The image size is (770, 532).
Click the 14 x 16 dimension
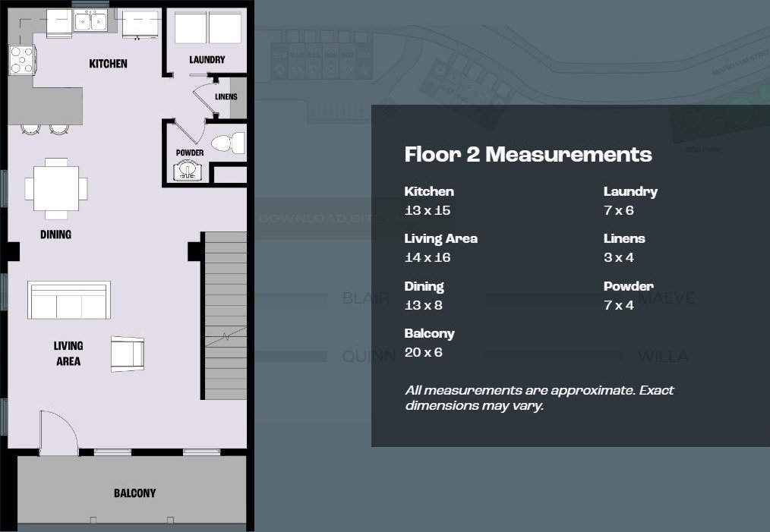coord(428,258)
